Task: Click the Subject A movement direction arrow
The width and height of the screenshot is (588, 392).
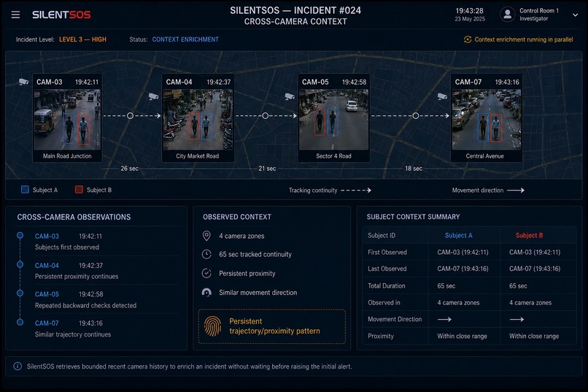Action: [444, 319]
